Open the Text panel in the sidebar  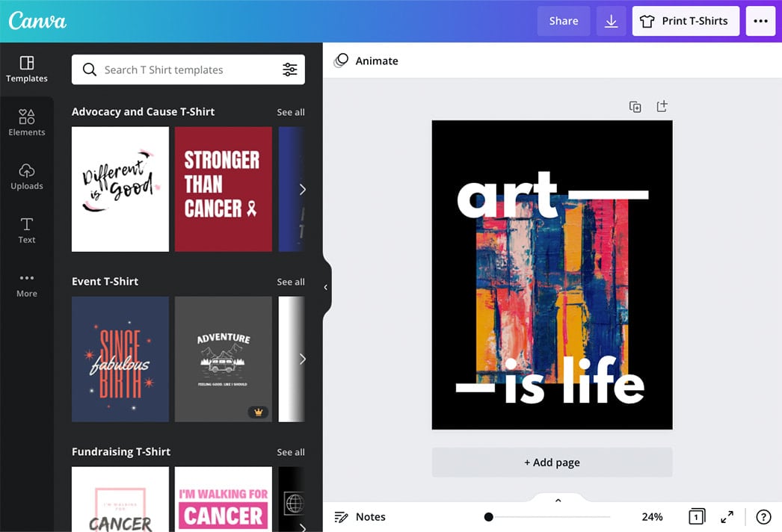[27, 229]
